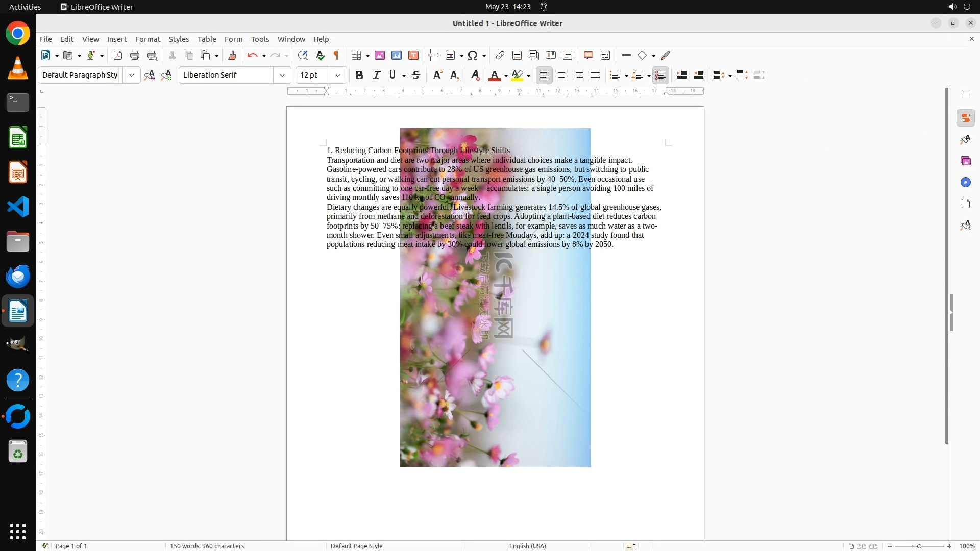The width and height of the screenshot is (980, 551).
Task: Click the Export as PDF icon
Action: [118, 55]
